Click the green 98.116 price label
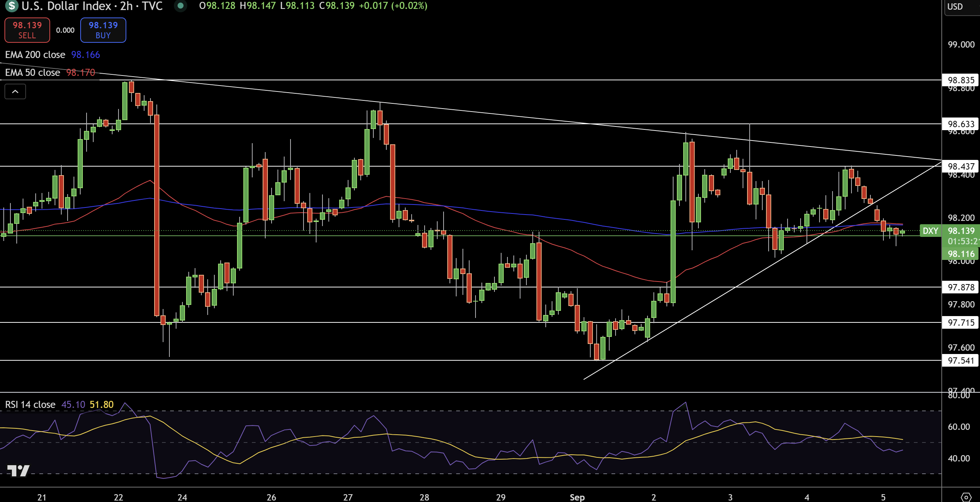The width and height of the screenshot is (980, 502). click(961, 254)
